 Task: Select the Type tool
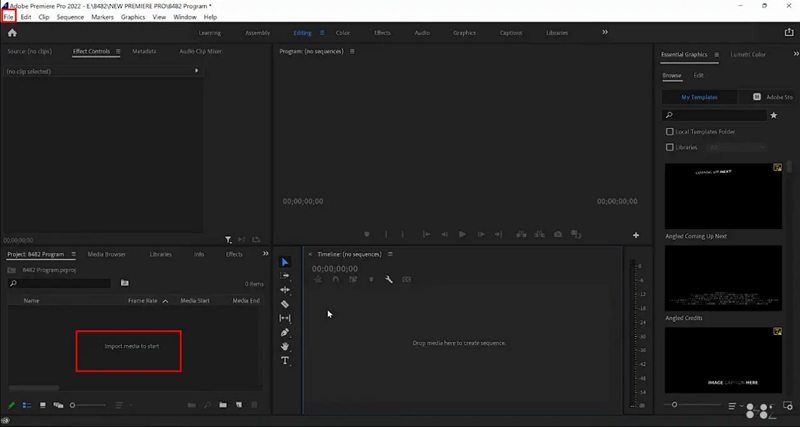coord(285,361)
